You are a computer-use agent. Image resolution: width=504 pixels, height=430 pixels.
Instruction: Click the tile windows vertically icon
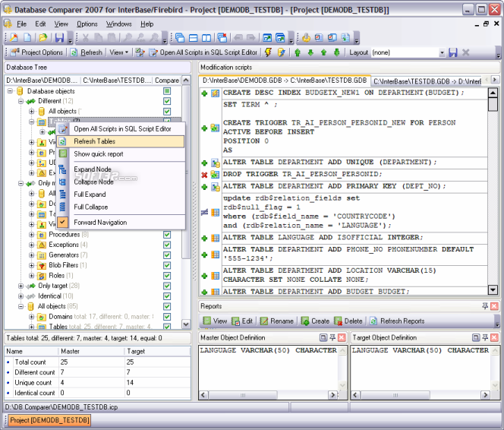tap(206, 38)
